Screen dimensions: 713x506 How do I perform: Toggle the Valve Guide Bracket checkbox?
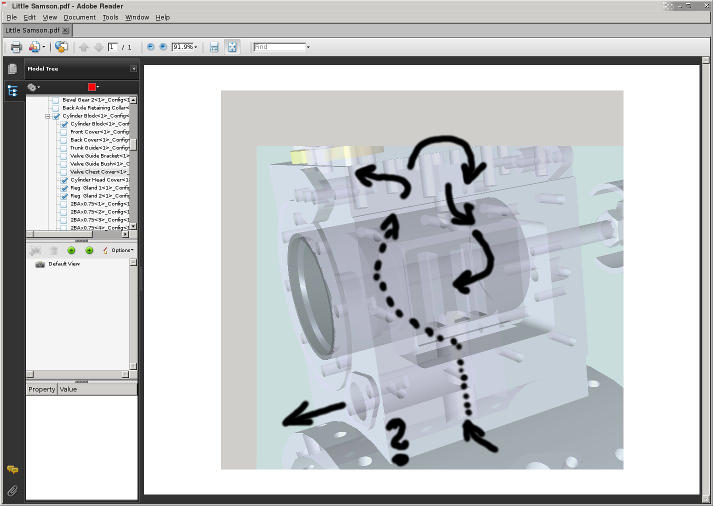66,156
